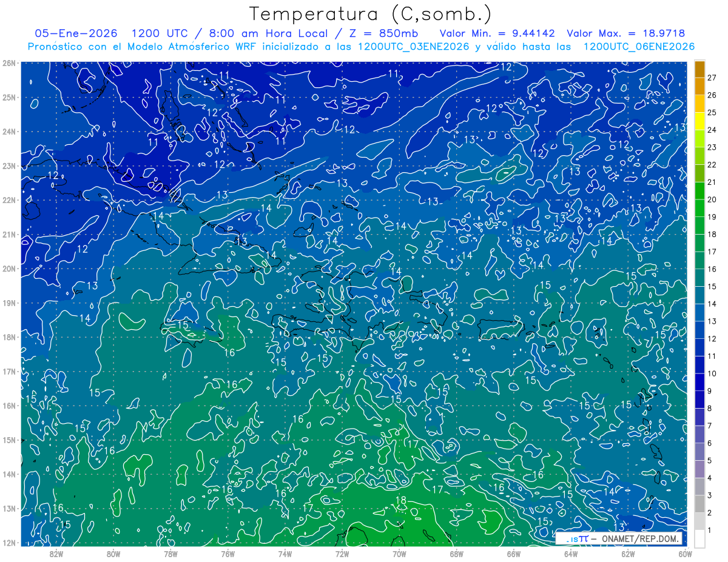Click the '26N' latitude axis label
This screenshot has width=728, height=562.
tap(9, 63)
